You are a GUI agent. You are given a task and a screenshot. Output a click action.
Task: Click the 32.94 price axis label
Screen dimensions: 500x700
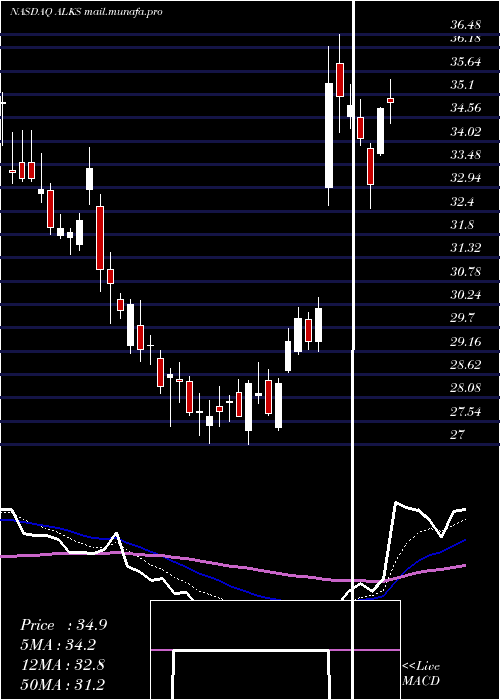[466, 178]
